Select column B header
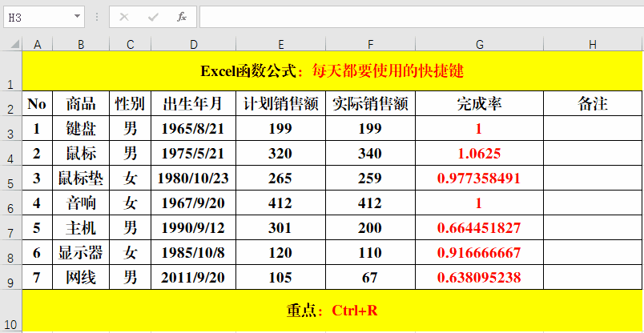 point(81,45)
